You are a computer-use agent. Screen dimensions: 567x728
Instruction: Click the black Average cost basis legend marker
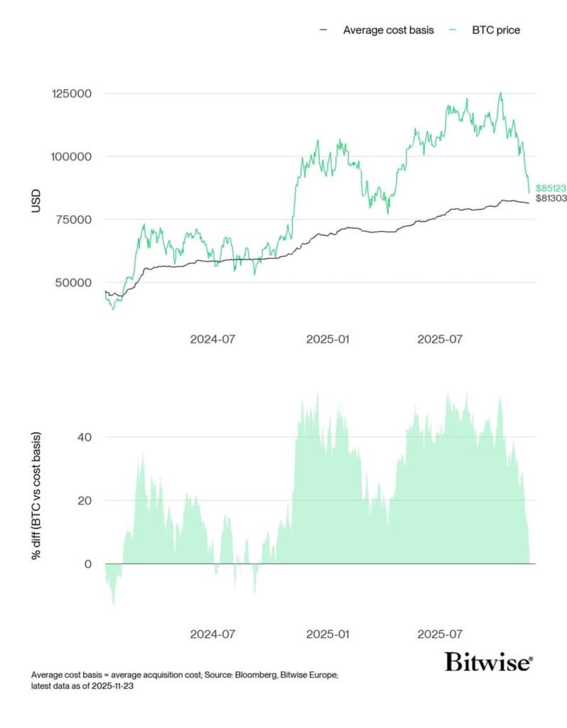(325, 31)
